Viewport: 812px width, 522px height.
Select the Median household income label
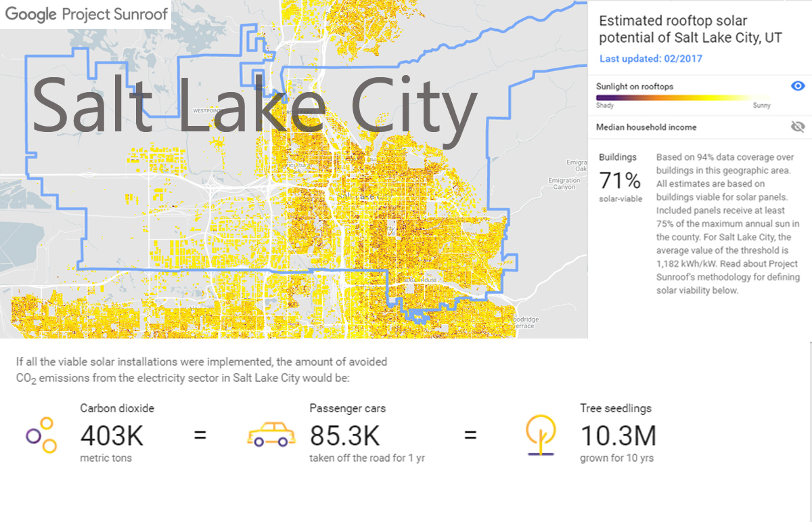coord(646,127)
